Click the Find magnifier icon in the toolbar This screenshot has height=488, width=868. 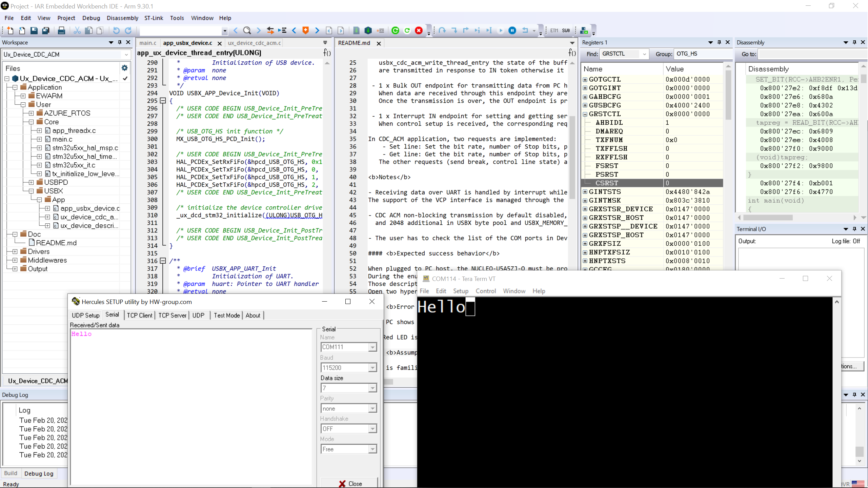coord(247,30)
